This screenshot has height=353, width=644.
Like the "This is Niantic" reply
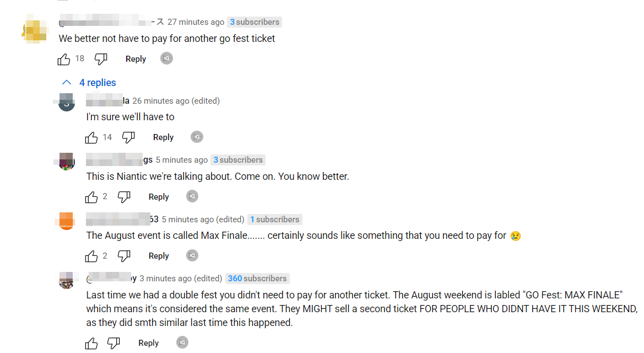[91, 196]
